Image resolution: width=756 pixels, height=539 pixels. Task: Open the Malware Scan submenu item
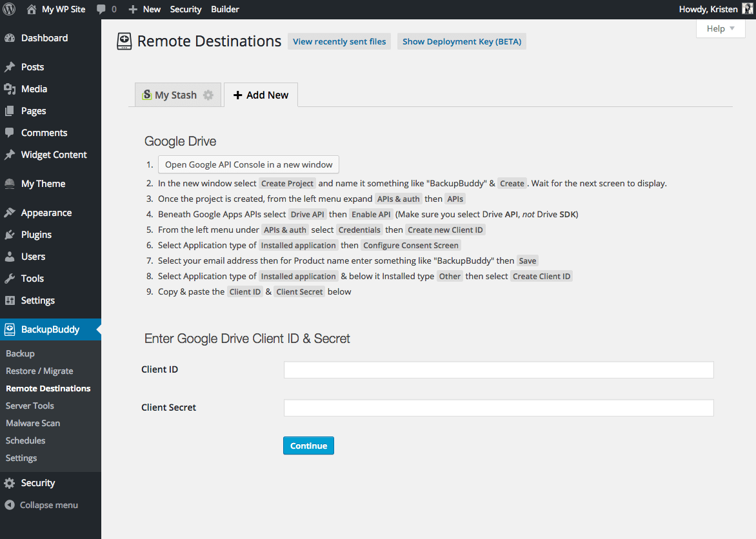point(33,423)
